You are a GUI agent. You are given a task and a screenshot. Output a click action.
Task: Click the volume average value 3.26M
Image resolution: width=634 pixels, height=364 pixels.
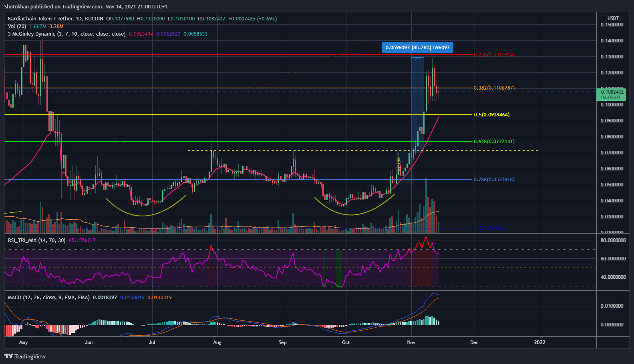click(56, 26)
